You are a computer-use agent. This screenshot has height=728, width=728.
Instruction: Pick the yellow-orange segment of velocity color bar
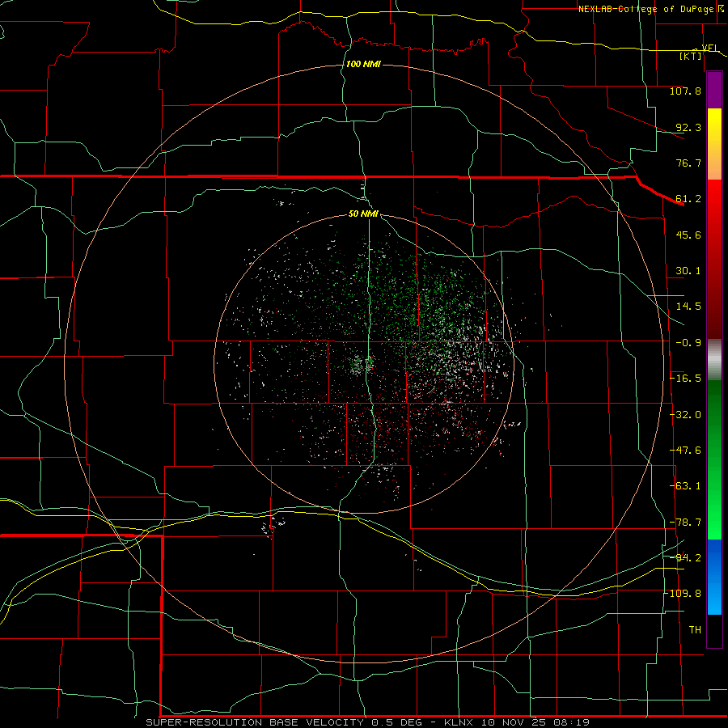714,144
